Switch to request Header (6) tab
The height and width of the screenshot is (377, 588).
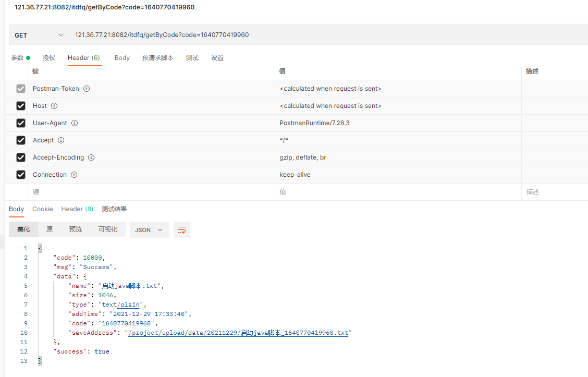coord(84,58)
